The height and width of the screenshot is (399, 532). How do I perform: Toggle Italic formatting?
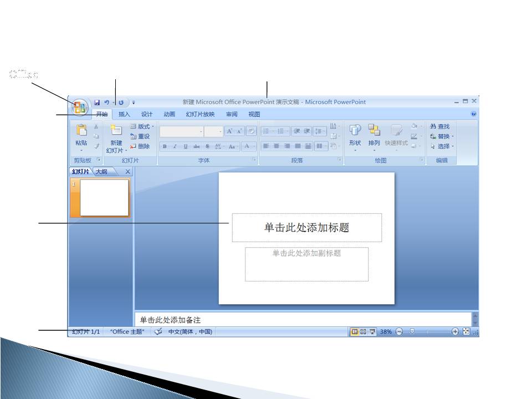(175, 146)
